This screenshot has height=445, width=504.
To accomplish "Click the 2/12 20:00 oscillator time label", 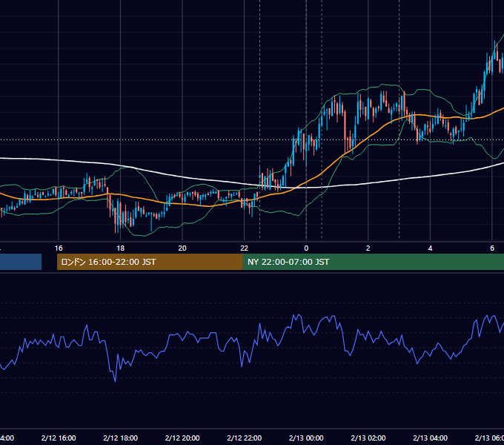I will click(x=182, y=438).
